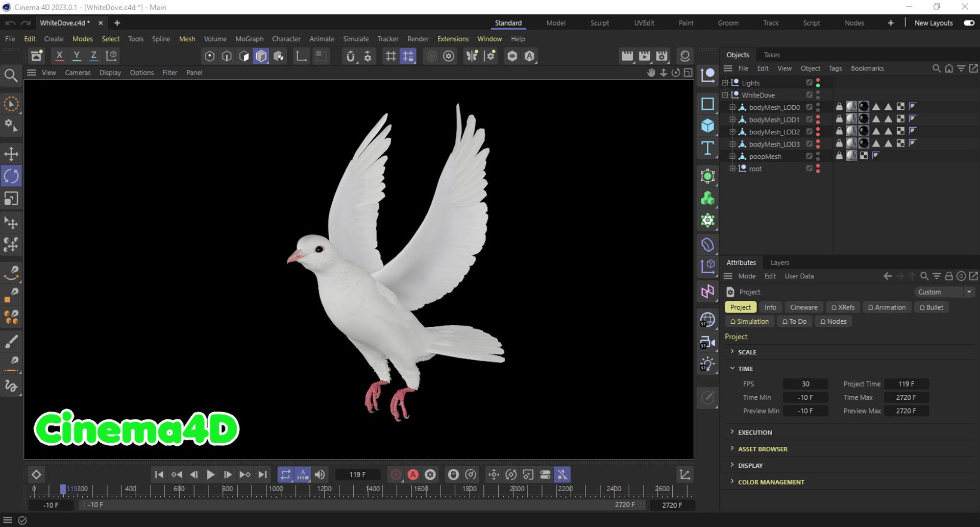980x527 pixels.
Task: Open timeline graph icon at right of playback bar
Action: coord(685,474)
